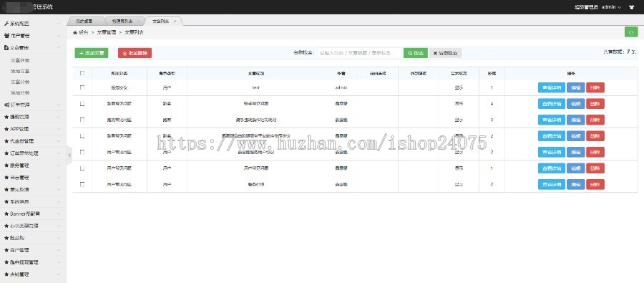
Task: Click the 排序 column header
Action: [492, 73]
